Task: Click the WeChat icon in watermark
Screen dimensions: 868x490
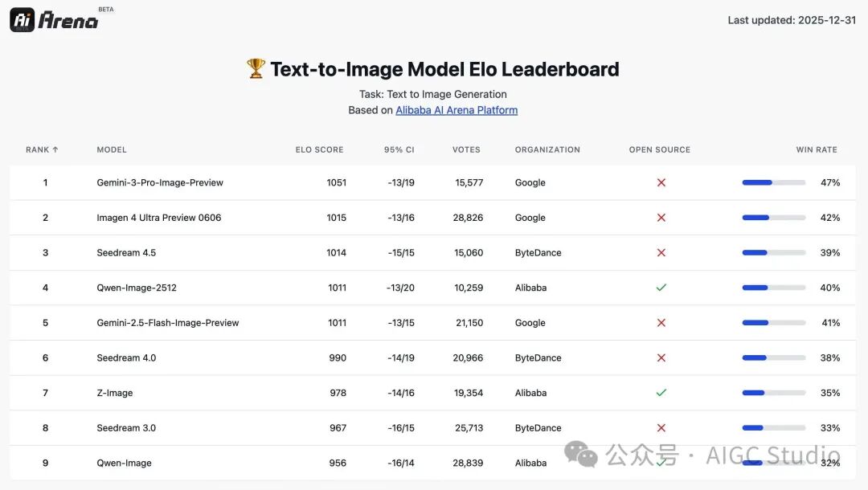Action: 581,454
